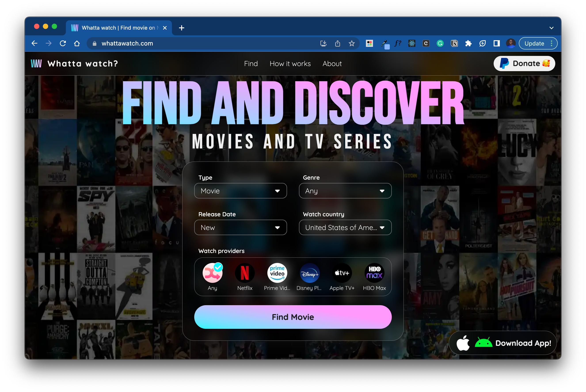The image size is (586, 392).
Task: Select HBO Max as watch provider
Action: point(375,277)
